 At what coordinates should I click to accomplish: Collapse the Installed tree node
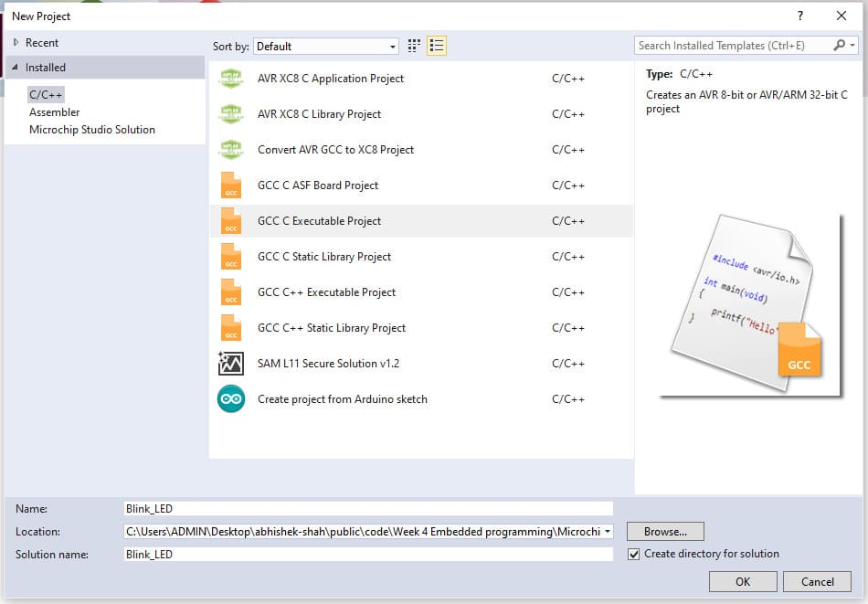click(x=15, y=67)
